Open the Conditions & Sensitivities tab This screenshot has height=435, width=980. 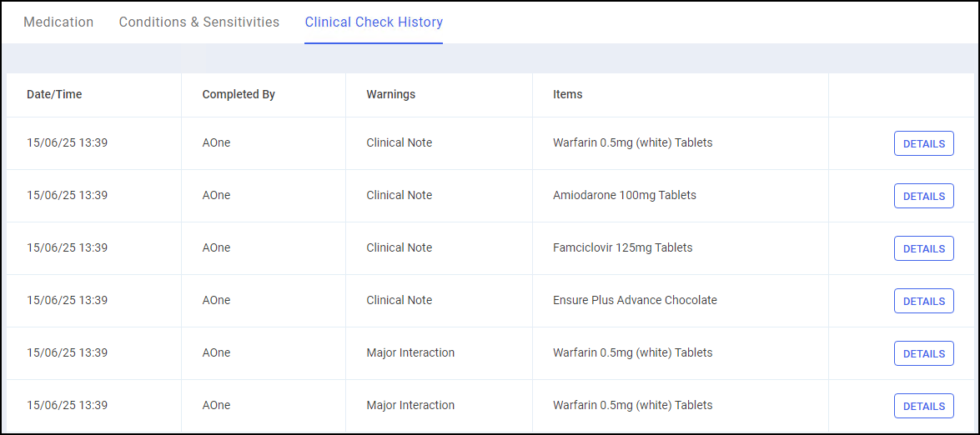tap(199, 22)
